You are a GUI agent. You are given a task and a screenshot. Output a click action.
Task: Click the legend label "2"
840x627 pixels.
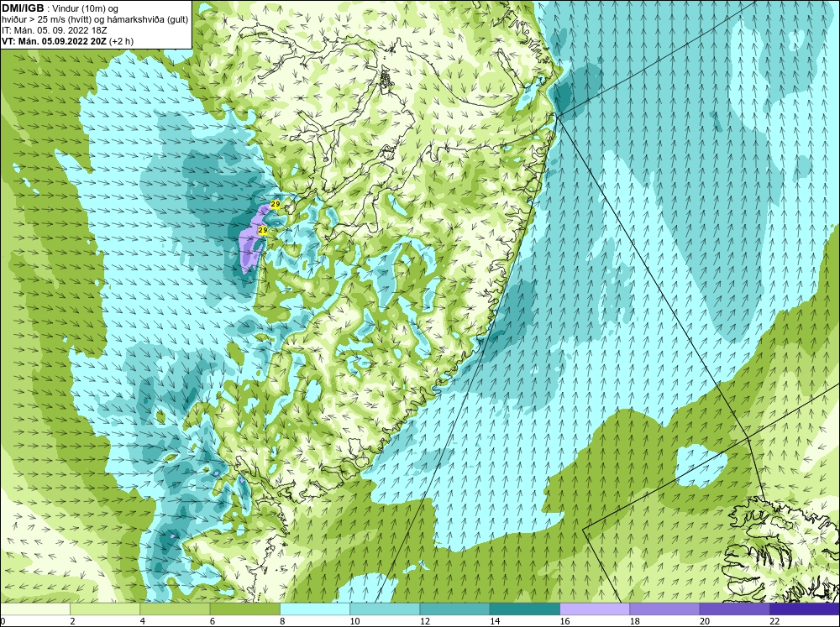coord(72,621)
